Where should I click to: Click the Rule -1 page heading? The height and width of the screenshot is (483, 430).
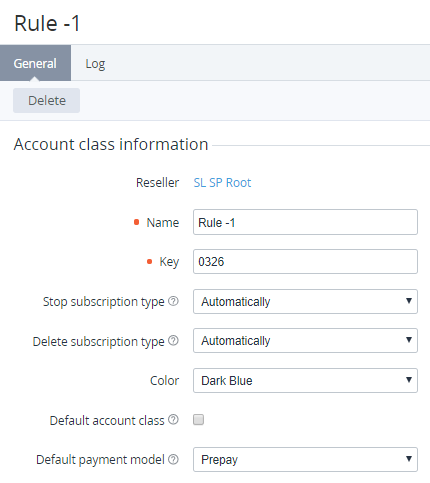[47, 23]
